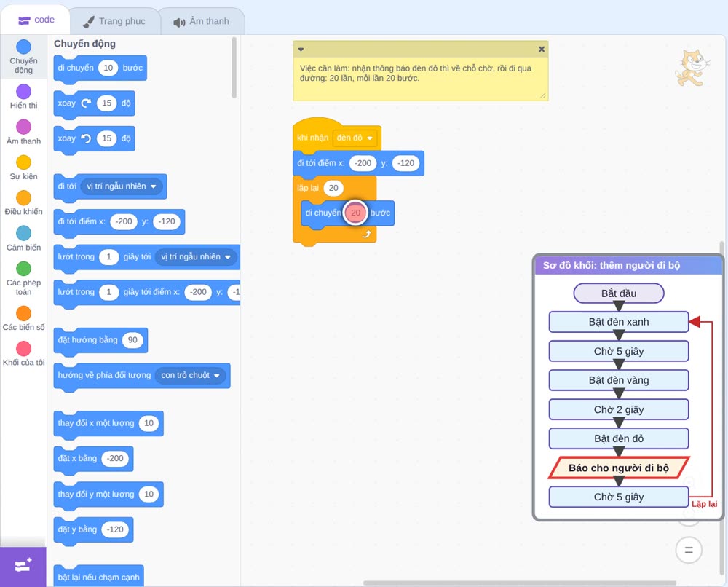Switch to the Âm thanh tab
The image size is (728, 587).
(x=202, y=21)
